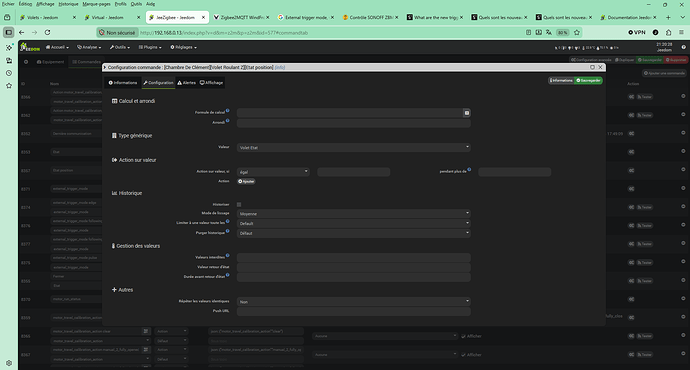The width and height of the screenshot is (690, 370).
Task: Open the back-arrow icon beside the Equipement tab
Action: (26, 62)
